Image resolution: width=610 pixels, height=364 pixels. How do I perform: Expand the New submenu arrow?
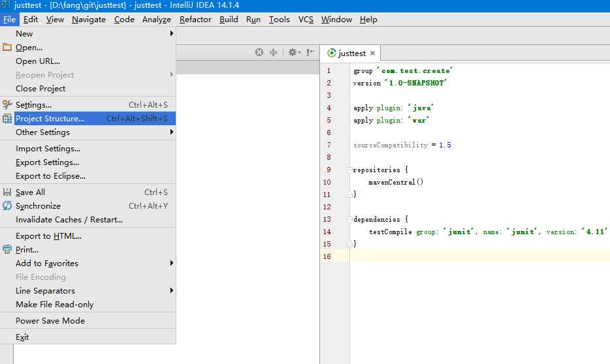(x=171, y=33)
